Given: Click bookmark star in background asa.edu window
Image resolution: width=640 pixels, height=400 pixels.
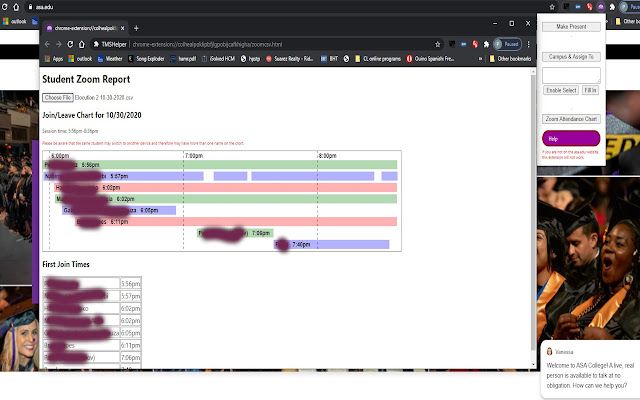Looking at the screenshot, I should point(552,7).
